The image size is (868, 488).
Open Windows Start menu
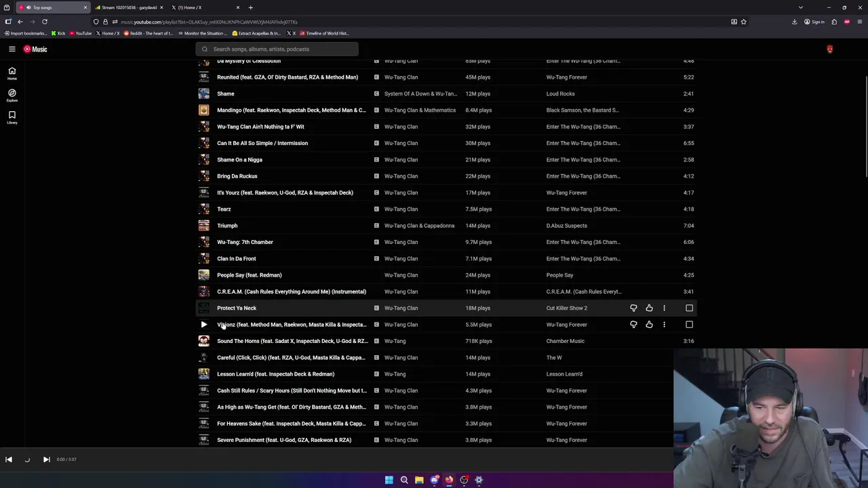point(389,480)
